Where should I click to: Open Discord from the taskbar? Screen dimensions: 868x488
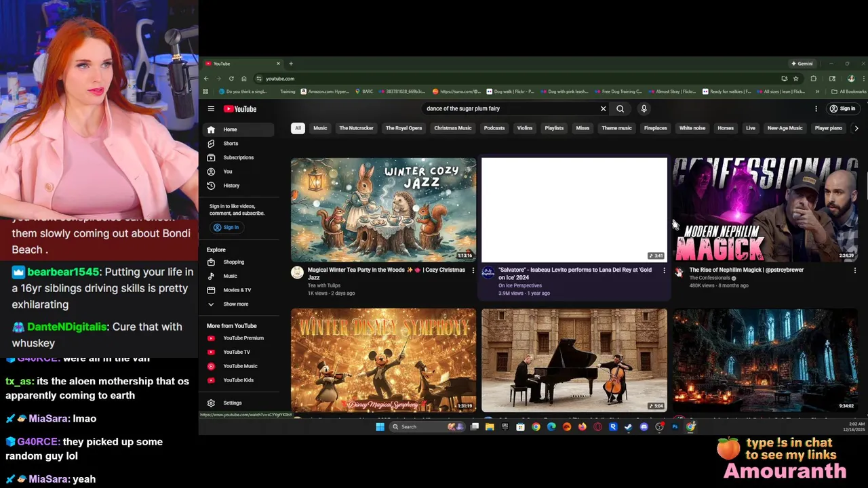(x=644, y=427)
